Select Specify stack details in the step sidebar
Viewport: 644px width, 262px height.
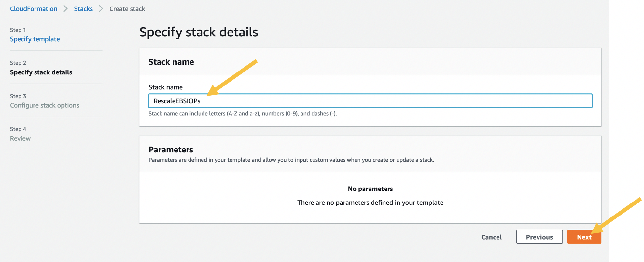tap(41, 72)
